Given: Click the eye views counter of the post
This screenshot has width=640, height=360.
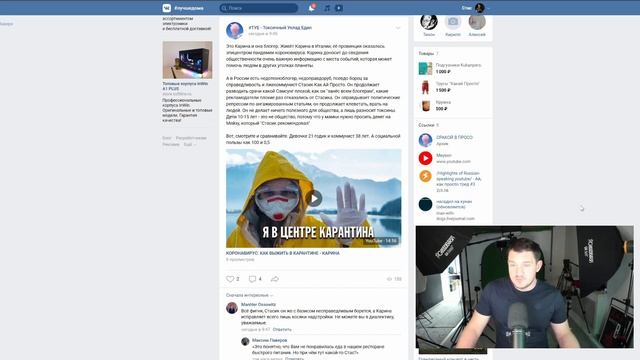Looking at the screenshot, I should click(x=394, y=279).
